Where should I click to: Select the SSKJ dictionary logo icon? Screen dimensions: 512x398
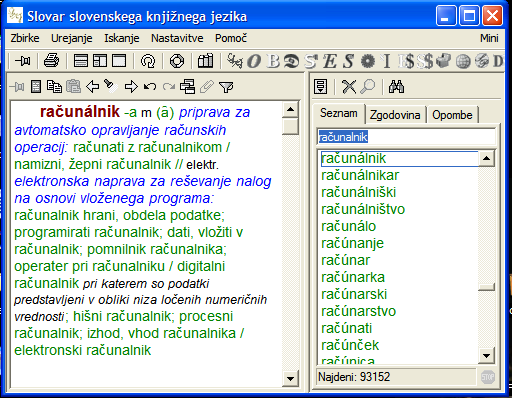pyautogui.click(x=235, y=61)
